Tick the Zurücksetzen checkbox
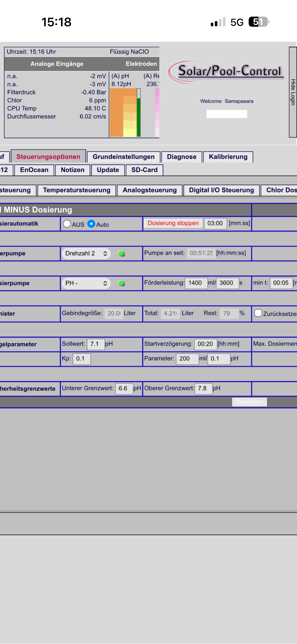 258,313
